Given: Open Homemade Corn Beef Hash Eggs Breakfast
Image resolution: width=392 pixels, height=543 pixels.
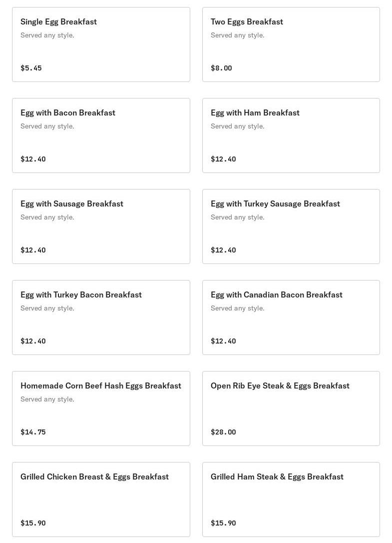Looking at the screenshot, I should tap(101, 408).
